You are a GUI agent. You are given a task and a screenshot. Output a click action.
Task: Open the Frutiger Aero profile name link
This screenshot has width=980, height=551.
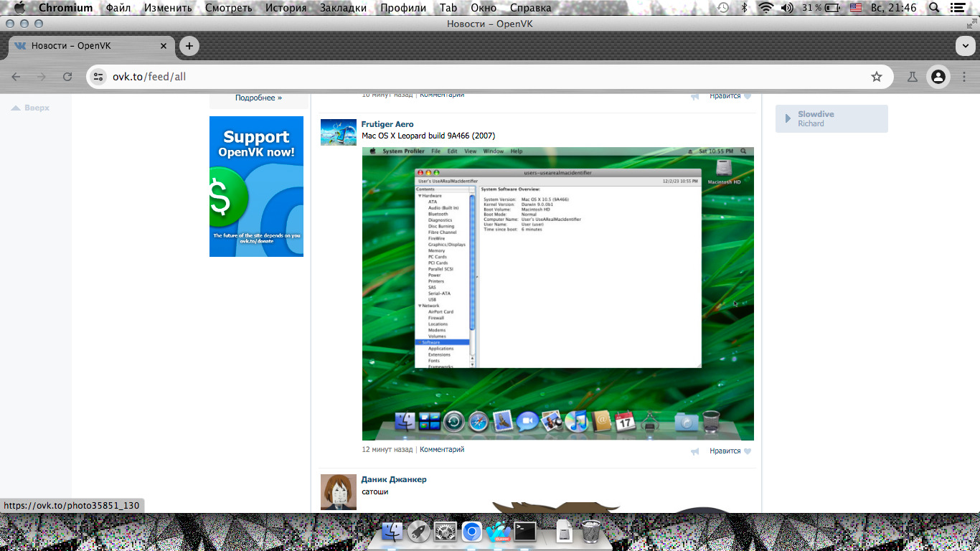coord(387,124)
